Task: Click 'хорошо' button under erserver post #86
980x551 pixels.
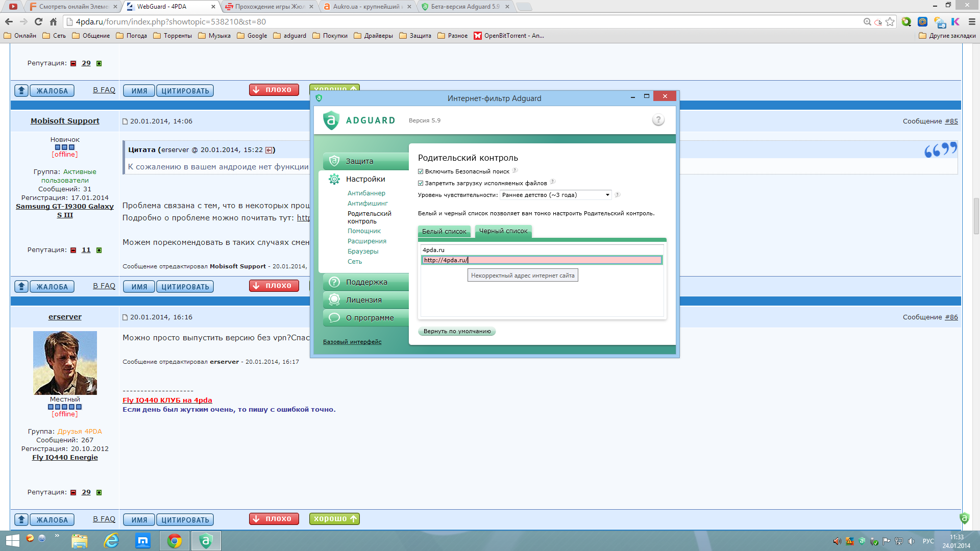Action: (x=334, y=519)
